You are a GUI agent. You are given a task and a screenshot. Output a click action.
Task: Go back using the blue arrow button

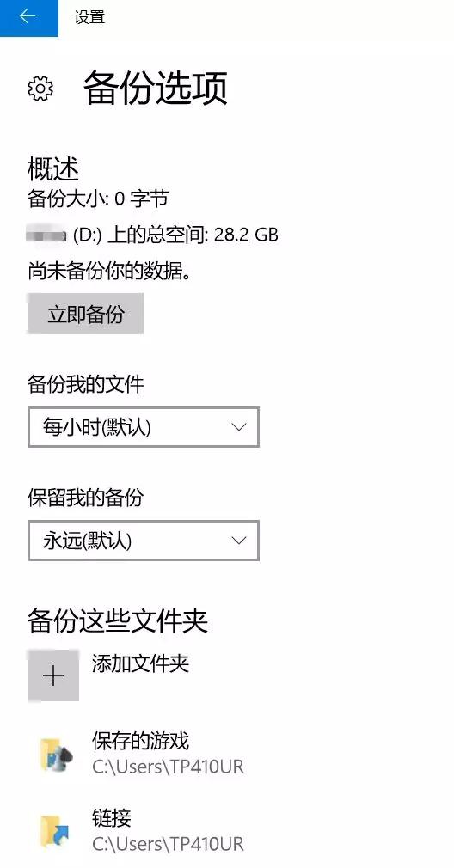click(28, 18)
